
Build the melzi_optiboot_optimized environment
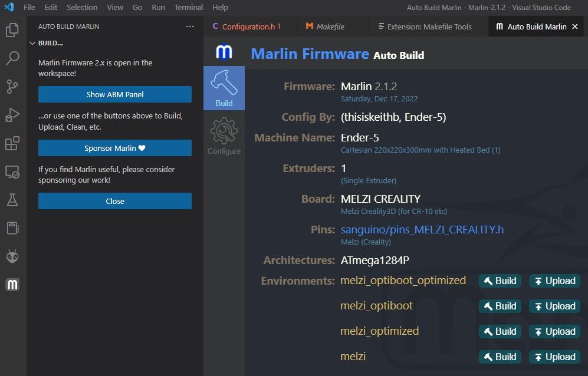pyautogui.click(x=500, y=281)
